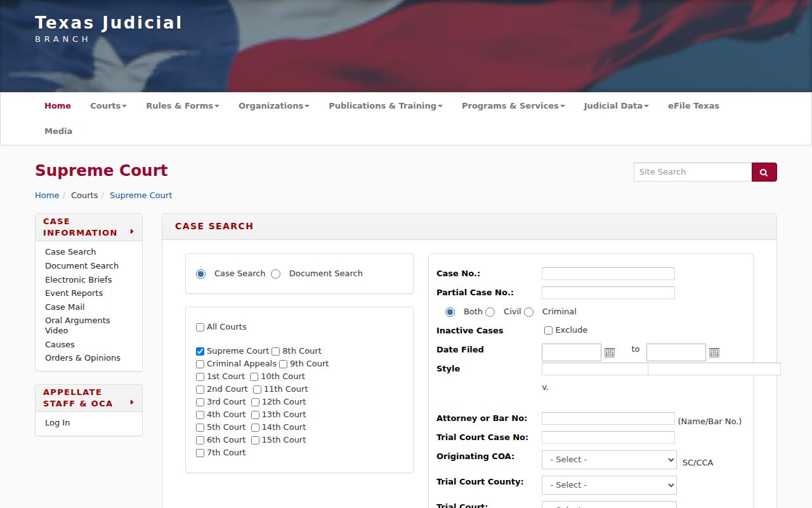Click the site search magnifier button

click(764, 172)
